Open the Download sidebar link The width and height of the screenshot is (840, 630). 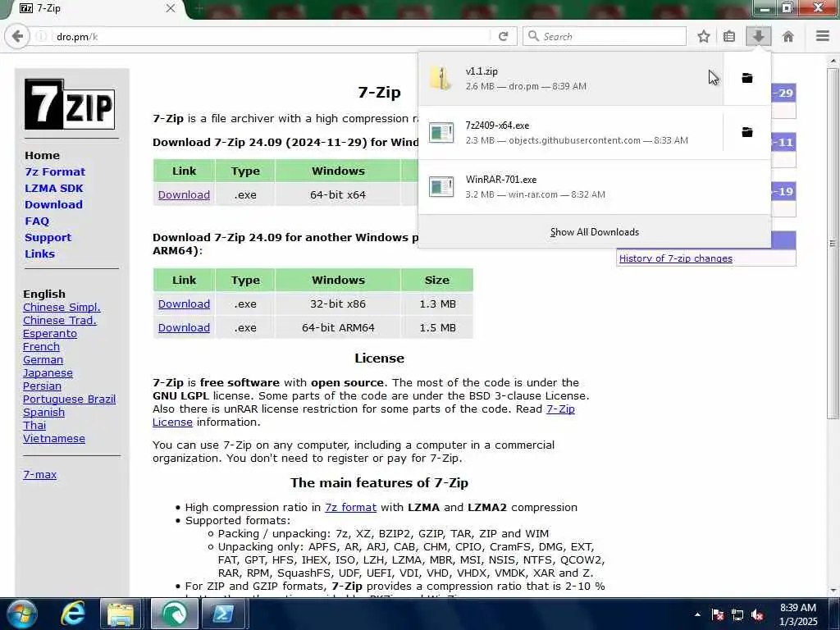[x=53, y=204]
